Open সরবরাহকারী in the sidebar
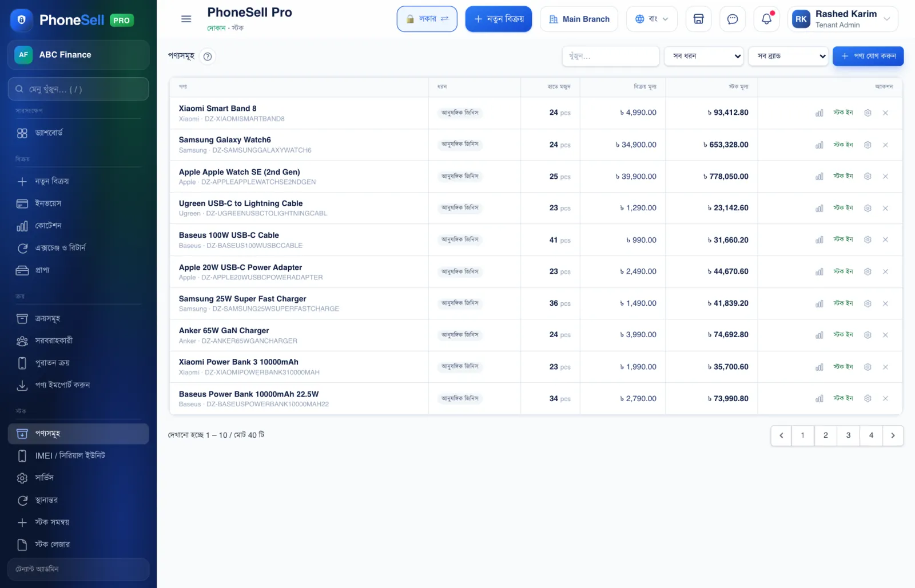This screenshot has height=588, width=915. click(78, 341)
